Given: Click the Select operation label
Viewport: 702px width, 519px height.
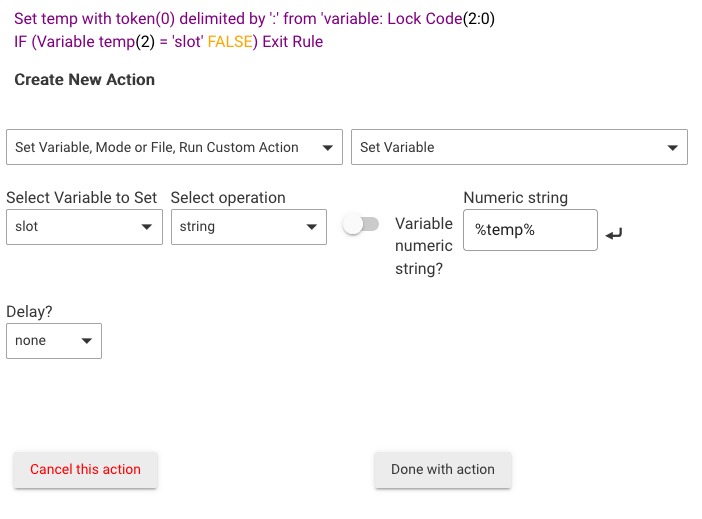Looking at the screenshot, I should pyautogui.click(x=228, y=197).
